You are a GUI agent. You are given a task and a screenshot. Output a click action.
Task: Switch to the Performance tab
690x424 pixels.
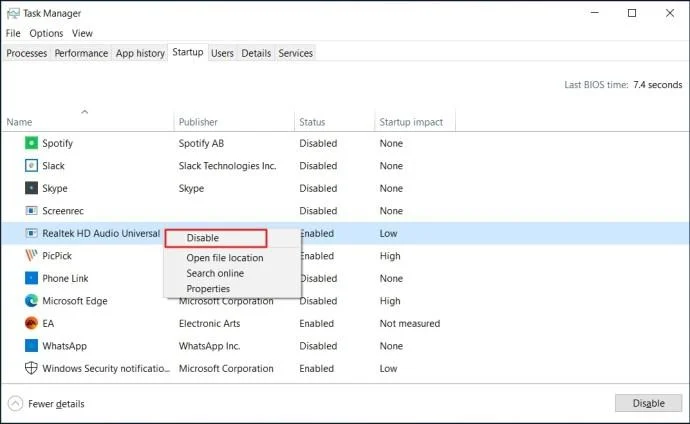(x=81, y=53)
